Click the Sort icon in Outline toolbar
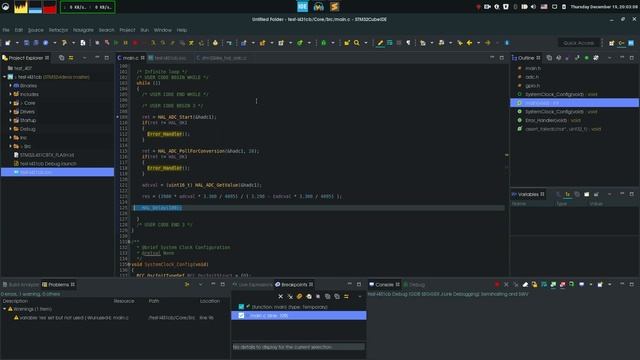640x360 pixels. click(x=558, y=58)
